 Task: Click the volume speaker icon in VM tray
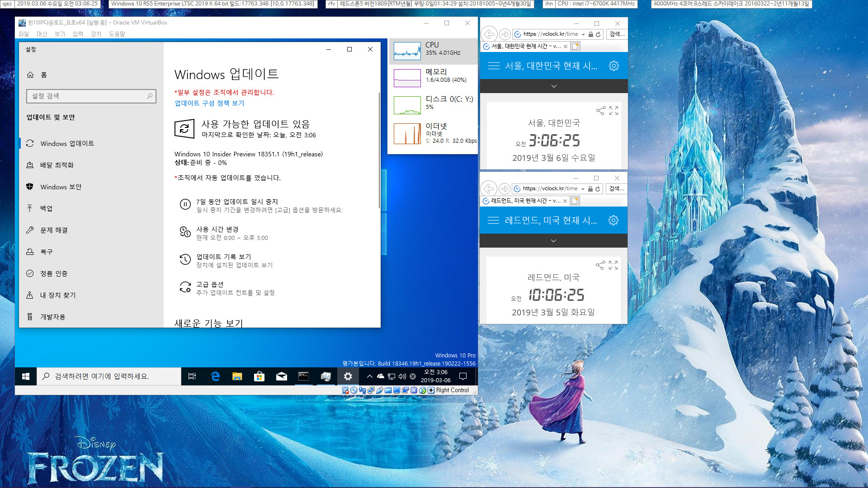coord(402,376)
